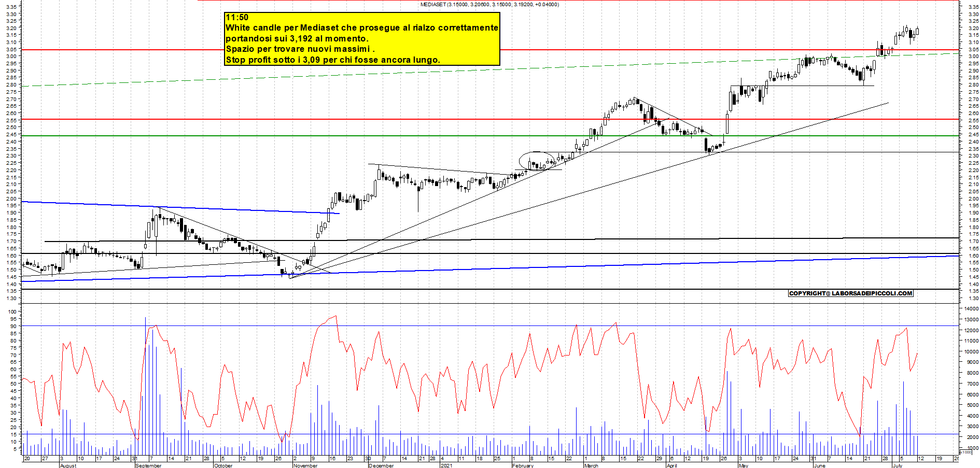Click '2000' on the volume scale
This screenshot has height=468, width=980.
pyautogui.click(x=972, y=437)
